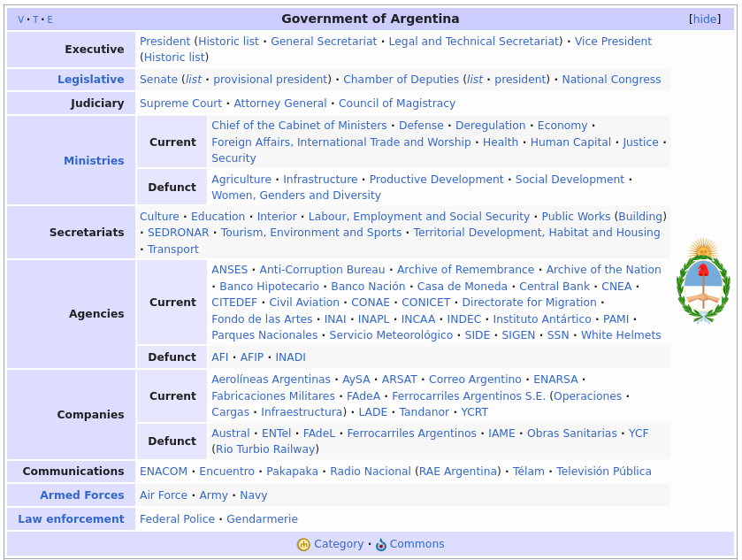Open the Senate link
The width and height of the screenshot is (742, 560).
tap(158, 79)
